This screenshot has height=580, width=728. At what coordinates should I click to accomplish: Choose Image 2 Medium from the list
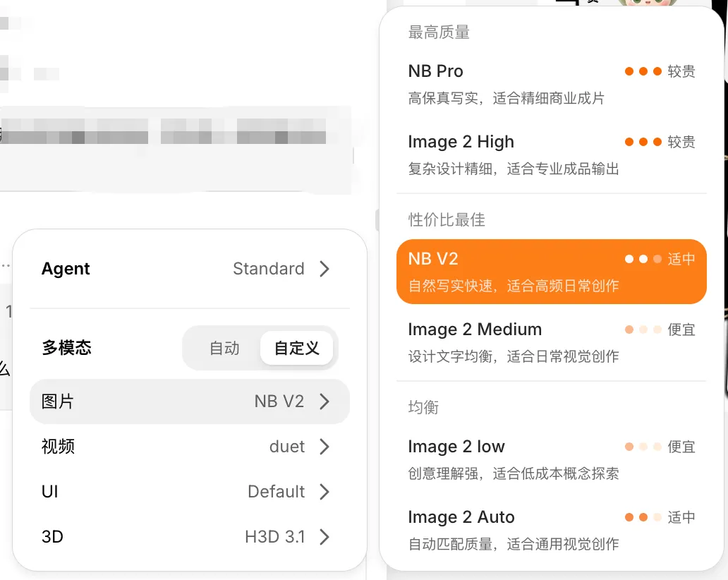(x=551, y=342)
